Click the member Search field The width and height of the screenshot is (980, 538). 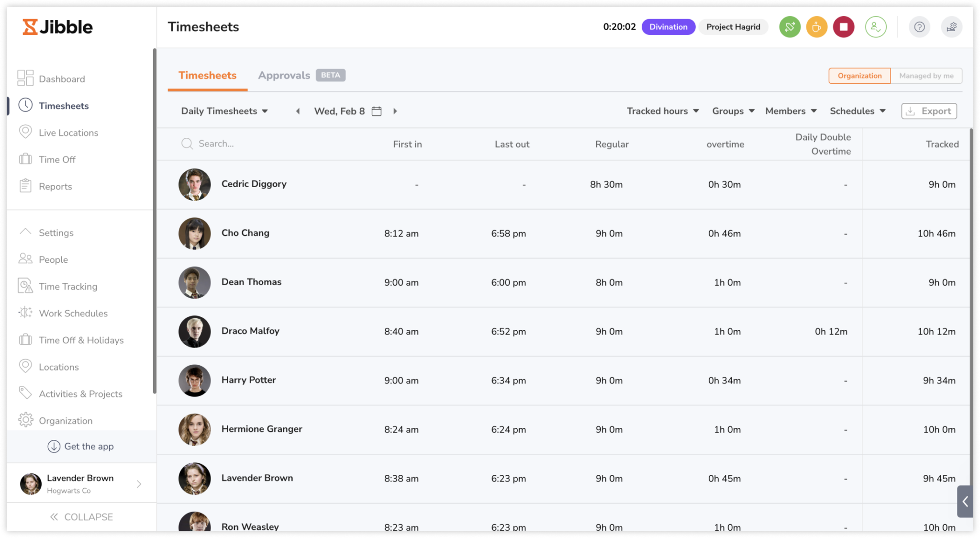tap(216, 144)
